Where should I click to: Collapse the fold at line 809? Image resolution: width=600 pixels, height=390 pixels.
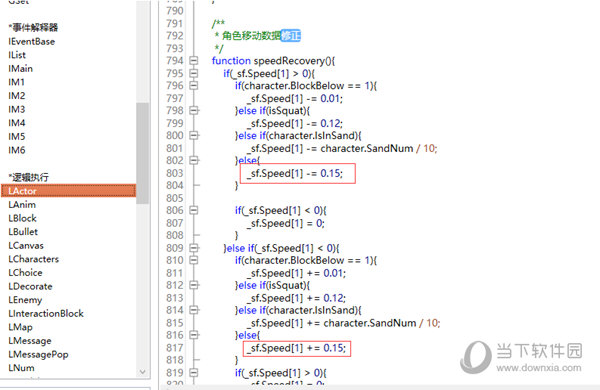[194, 248]
